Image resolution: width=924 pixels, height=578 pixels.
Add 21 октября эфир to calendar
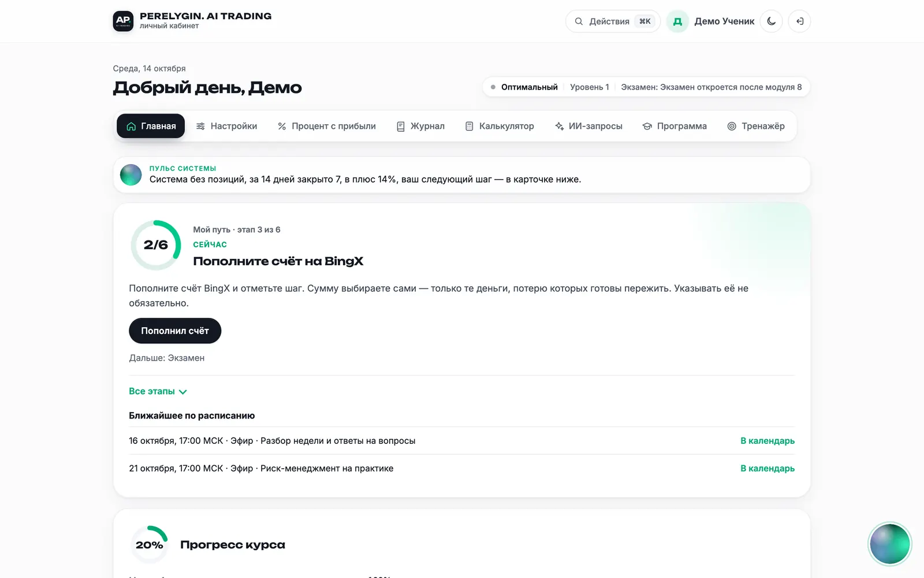point(767,469)
